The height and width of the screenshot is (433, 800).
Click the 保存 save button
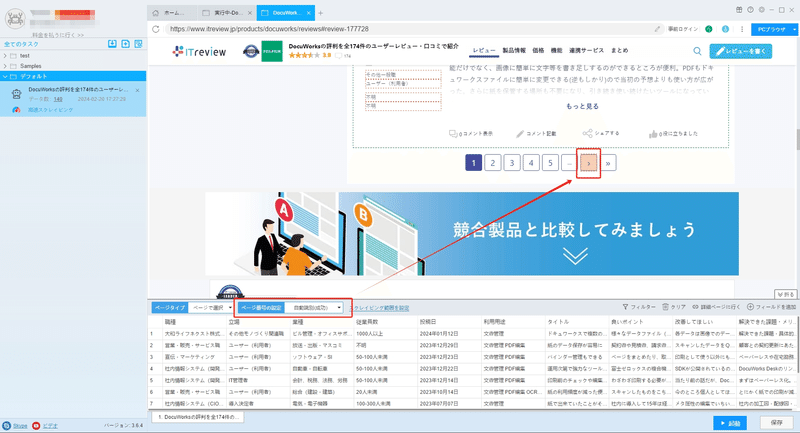click(777, 423)
